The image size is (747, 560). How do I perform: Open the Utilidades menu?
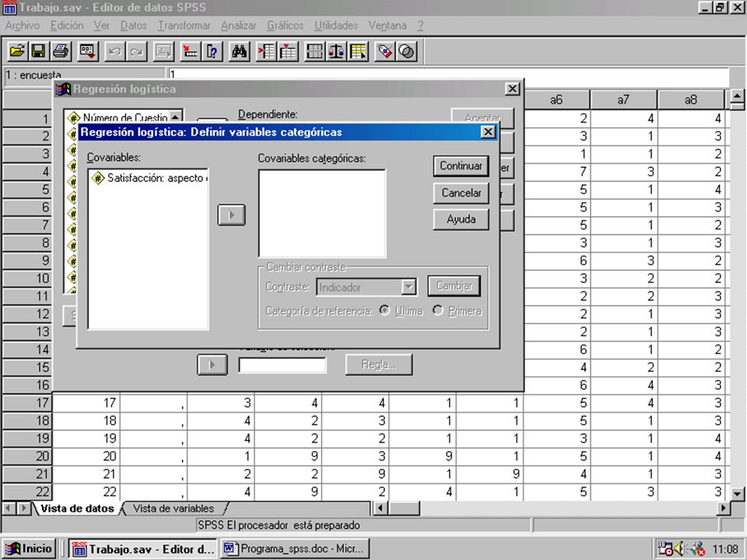click(336, 26)
